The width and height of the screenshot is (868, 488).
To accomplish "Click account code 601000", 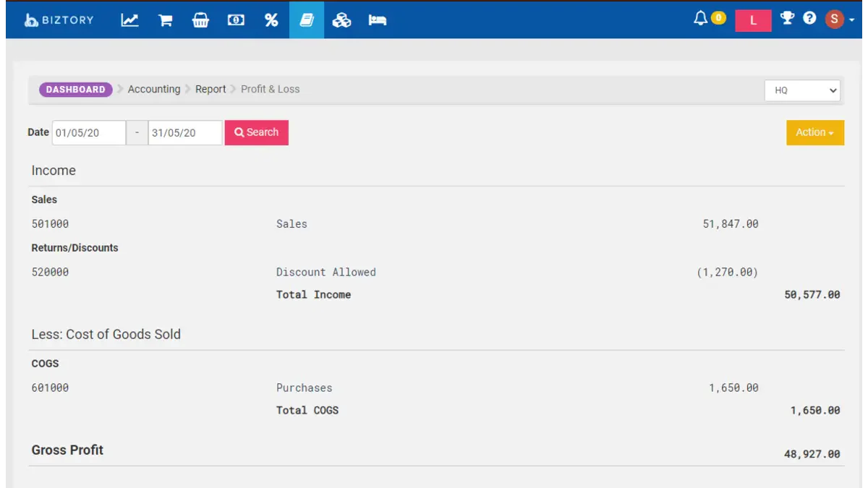I will 50,388.
